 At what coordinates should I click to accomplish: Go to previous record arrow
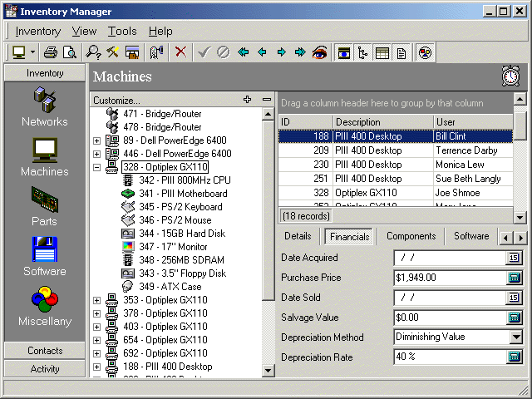pyautogui.click(x=262, y=52)
